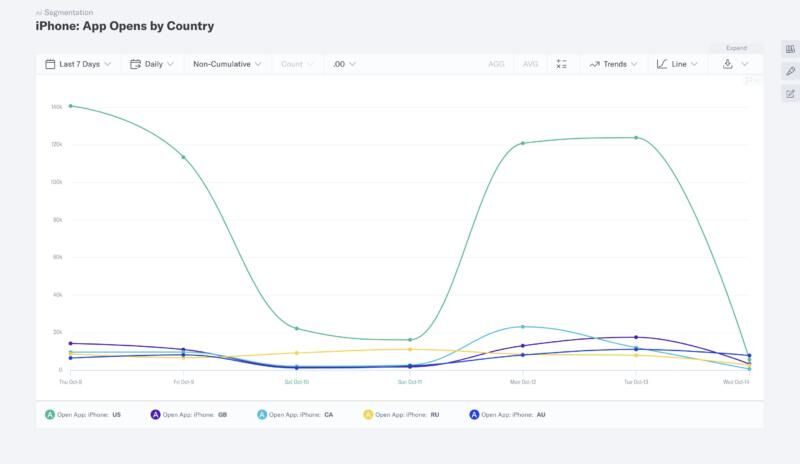Image resolution: width=800 pixels, height=464 pixels.
Task: Toggle the GB series in the legend
Action: (189, 414)
